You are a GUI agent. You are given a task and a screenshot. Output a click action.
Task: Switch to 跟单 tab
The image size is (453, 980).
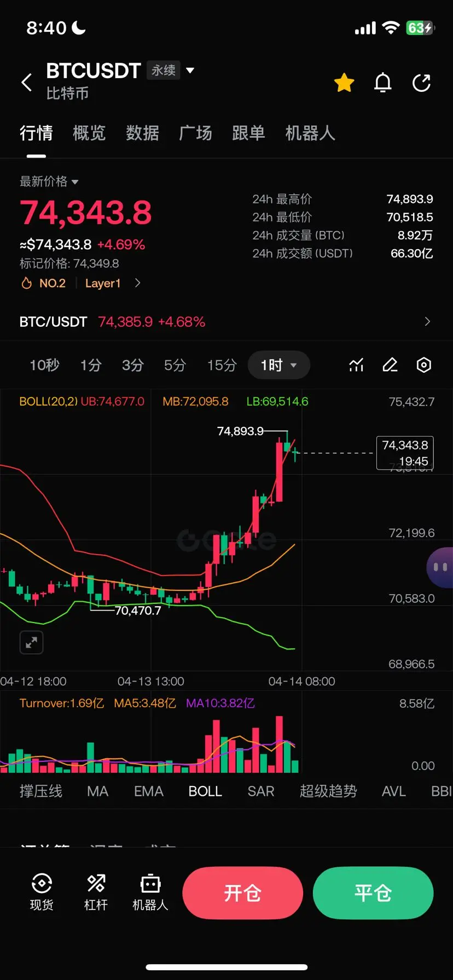point(248,133)
